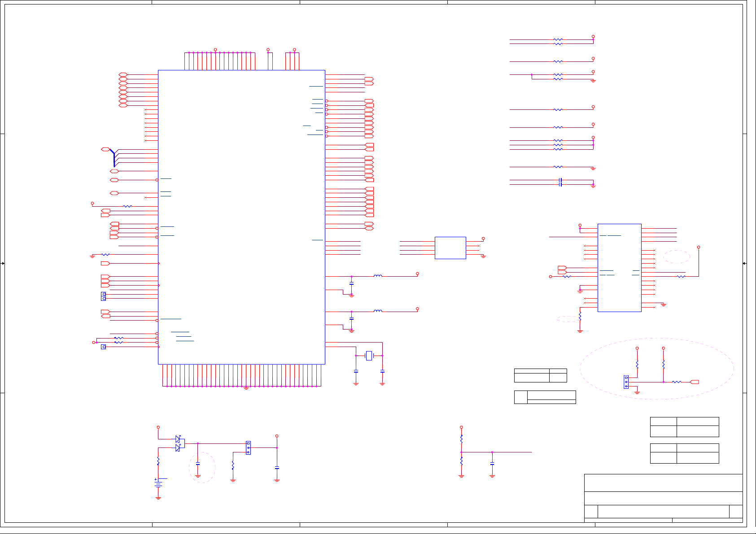The image size is (756, 534).
Task: Select the right load capacitor under the crystal
Action: tap(382, 371)
